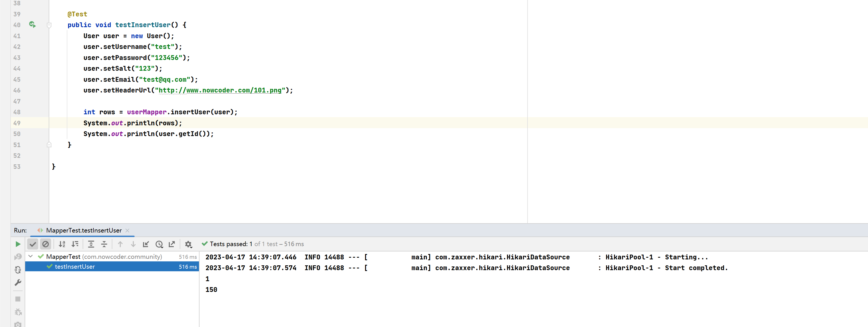Viewport: 868px width, 327px height.
Task: Collapse the testInsertUser method fold marker
Action: pos(49,25)
